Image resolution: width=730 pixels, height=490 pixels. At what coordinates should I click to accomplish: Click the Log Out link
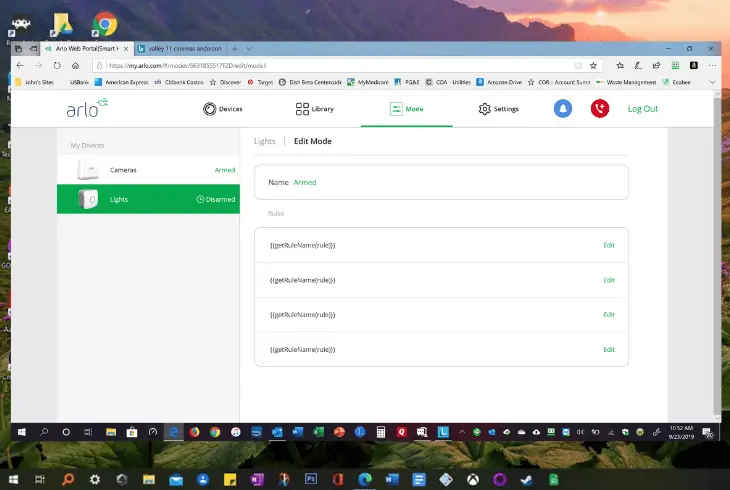[x=642, y=108]
